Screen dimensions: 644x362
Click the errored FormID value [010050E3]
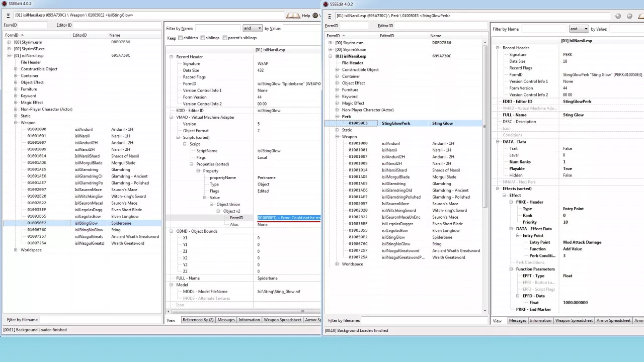point(288,218)
